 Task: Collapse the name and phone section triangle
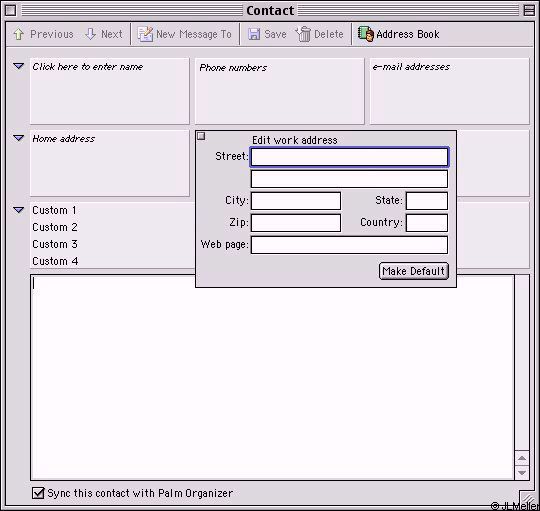point(19,65)
